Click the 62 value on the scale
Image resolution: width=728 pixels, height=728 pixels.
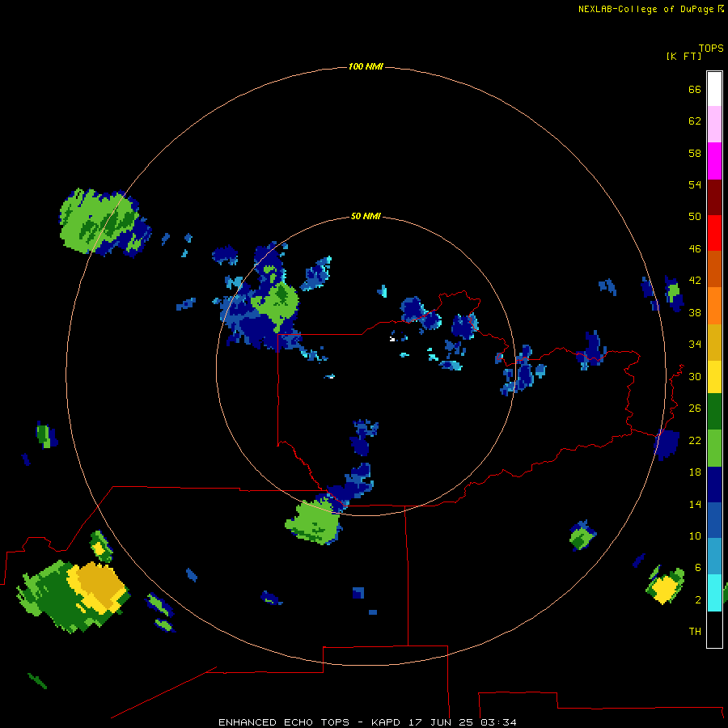[695, 121]
